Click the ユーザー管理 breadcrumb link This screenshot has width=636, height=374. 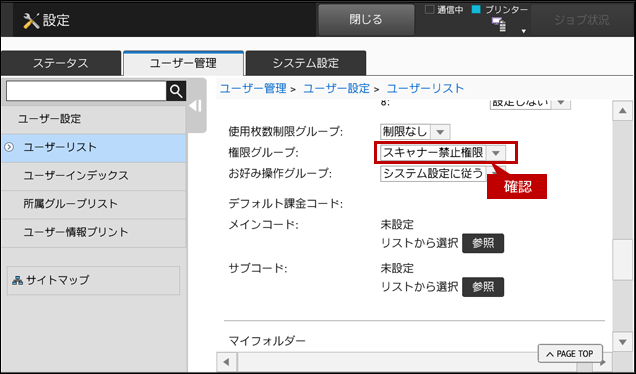tap(253, 88)
